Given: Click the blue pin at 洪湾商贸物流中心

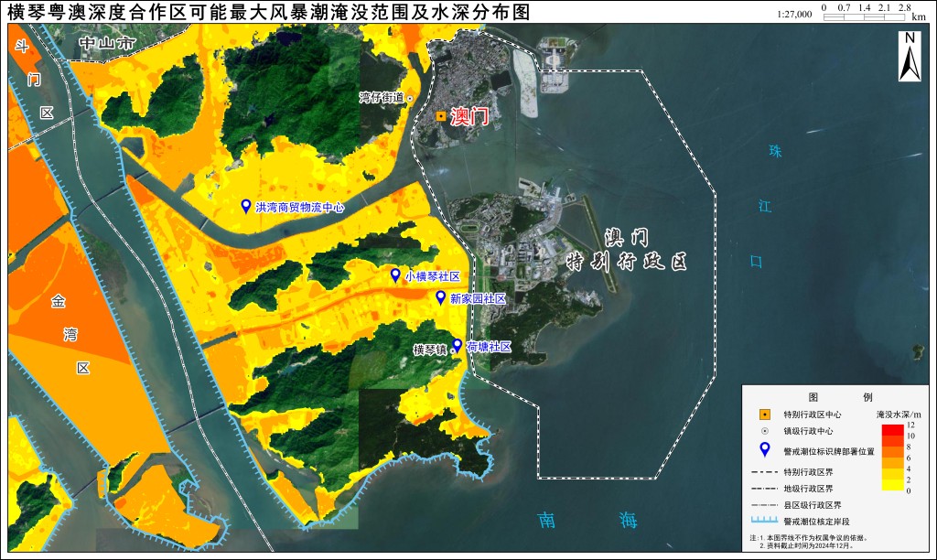Looking at the screenshot, I should [245, 206].
